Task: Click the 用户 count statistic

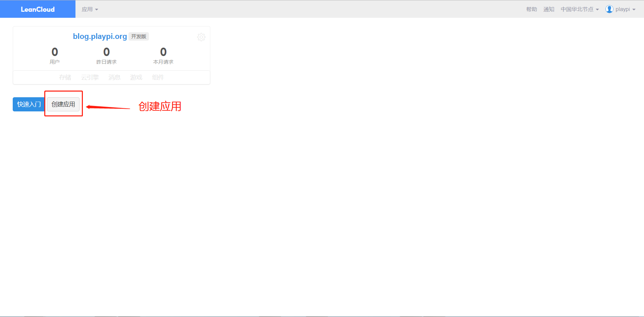Action: coord(55,56)
